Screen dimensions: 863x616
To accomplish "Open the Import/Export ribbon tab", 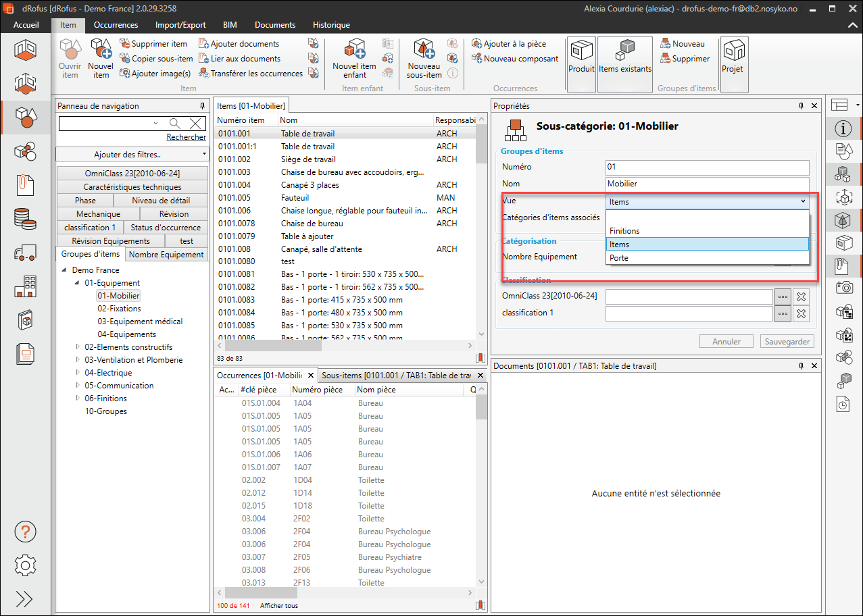I will [x=180, y=25].
